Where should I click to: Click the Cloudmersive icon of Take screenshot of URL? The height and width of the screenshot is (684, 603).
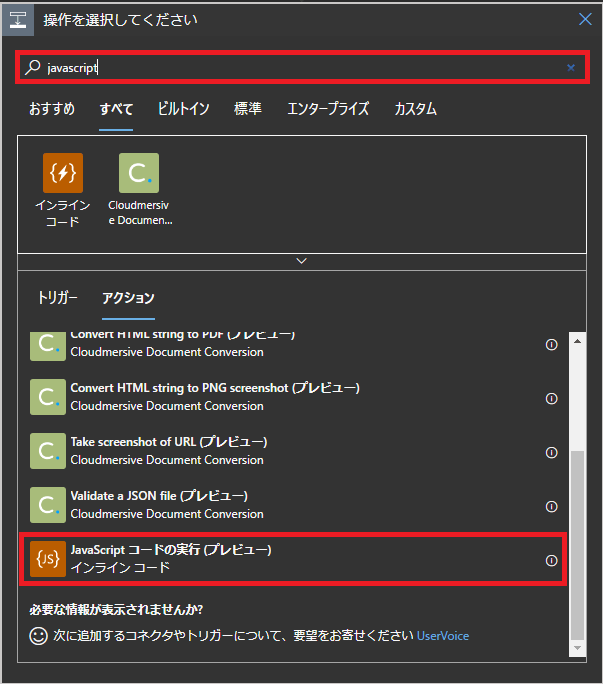[x=48, y=451]
